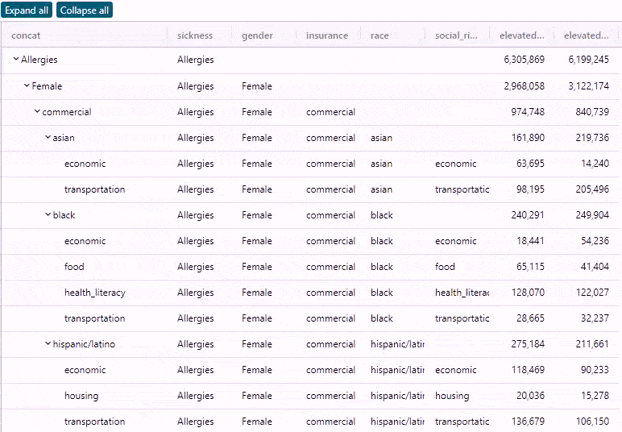Click the social_ri... column header

457,36
